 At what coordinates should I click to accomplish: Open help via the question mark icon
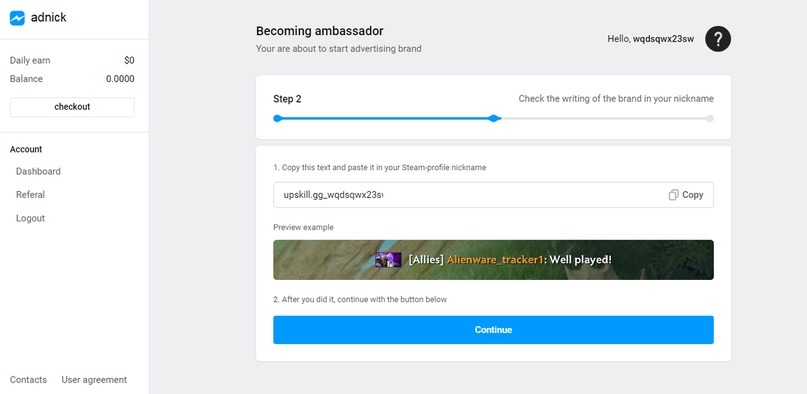[718, 39]
